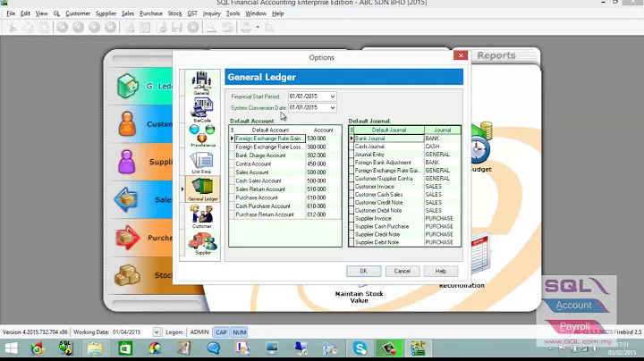Click the Help button in Options dialog
Image resolution: width=644 pixels, height=361 pixels.
pyautogui.click(x=441, y=271)
